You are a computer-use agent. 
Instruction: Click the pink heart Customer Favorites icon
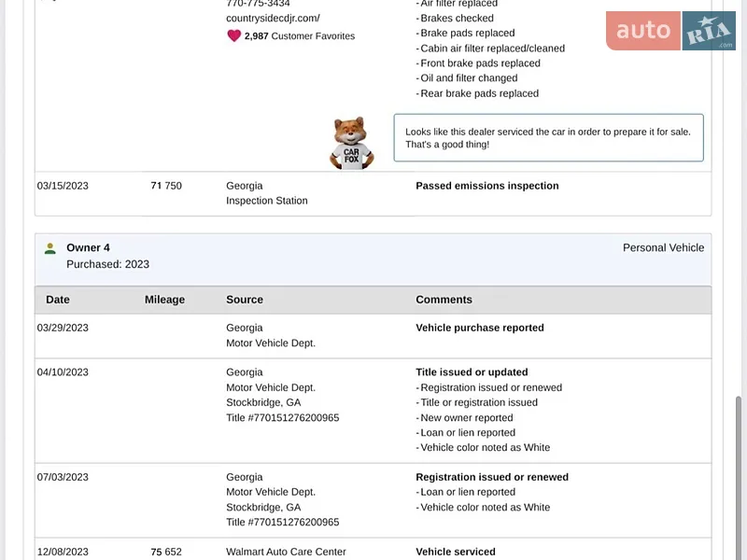(234, 35)
